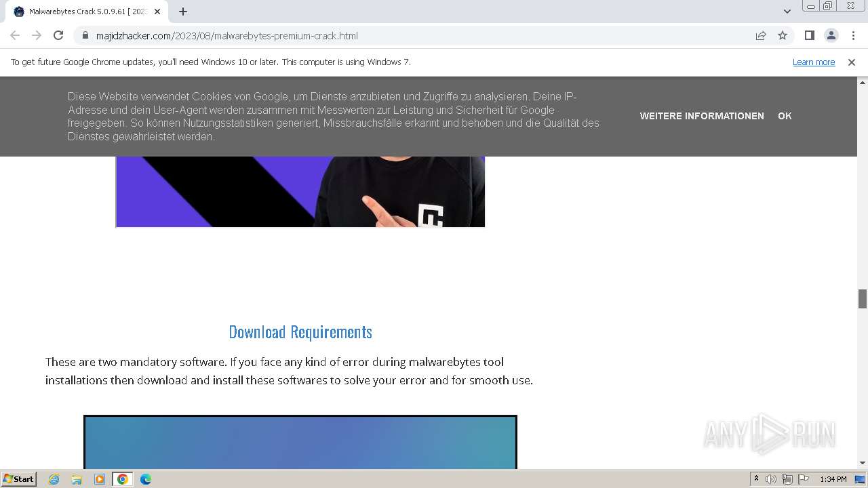The width and height of the screenshot is (868, 488).
Task: Click the paragraph 'These are two mandatory software'
Action: 290,371
